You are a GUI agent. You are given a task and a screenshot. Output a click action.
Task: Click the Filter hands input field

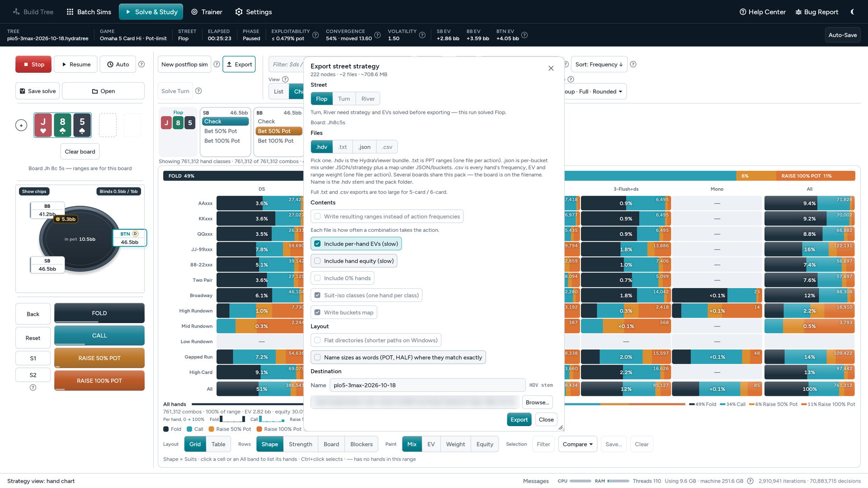pos(287,64)
